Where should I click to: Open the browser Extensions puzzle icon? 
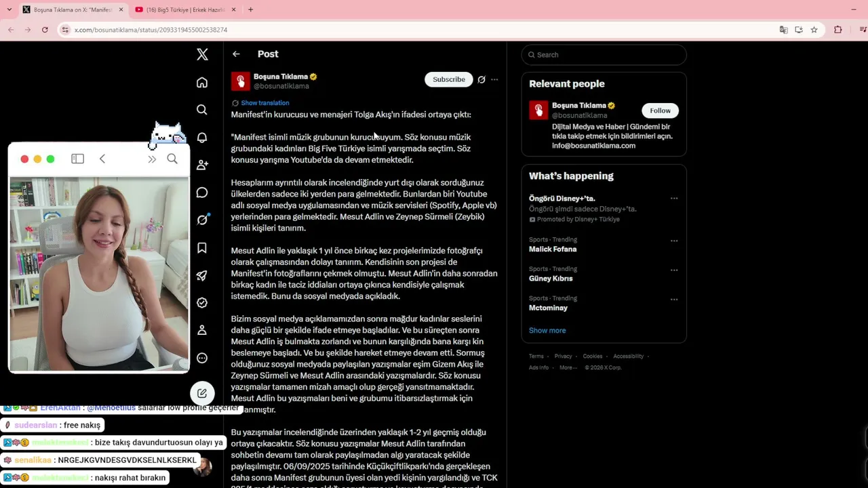point(838,30)
